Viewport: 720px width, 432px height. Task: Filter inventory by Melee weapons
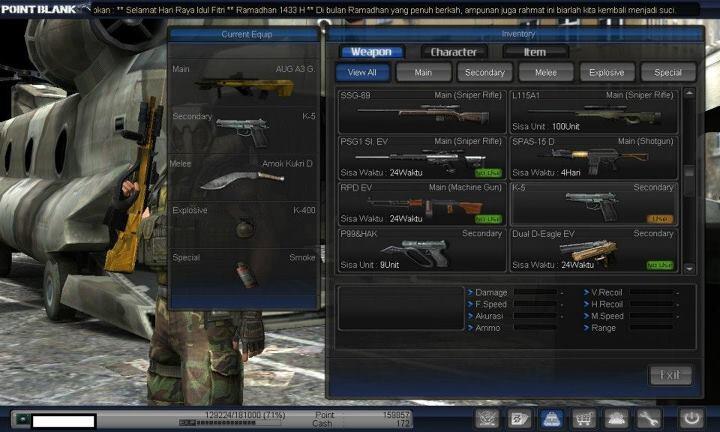pos(546,72)
